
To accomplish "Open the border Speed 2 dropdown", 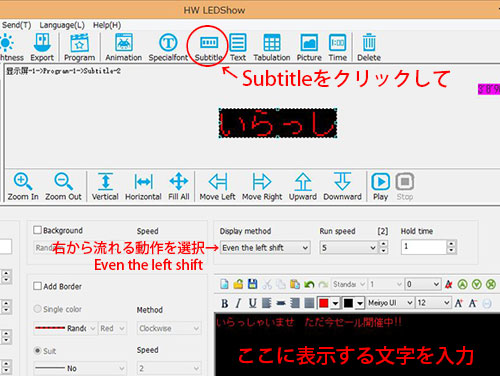I will click(x=169, y=368).
